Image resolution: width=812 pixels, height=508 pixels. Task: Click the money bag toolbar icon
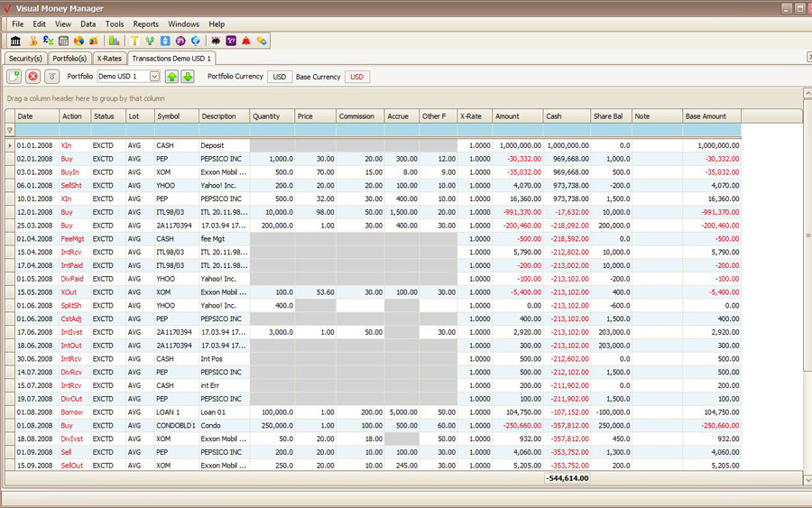tap(33, 41)
